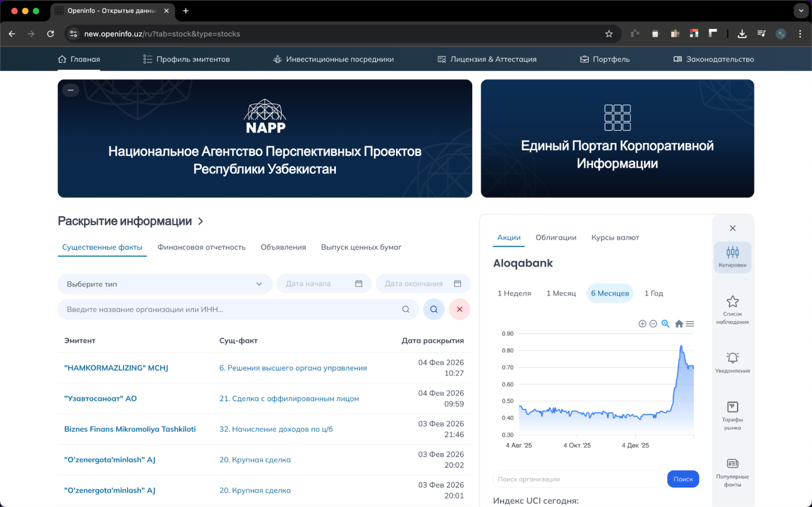Reload the openinfo.uz page

(x=51, y=34)
